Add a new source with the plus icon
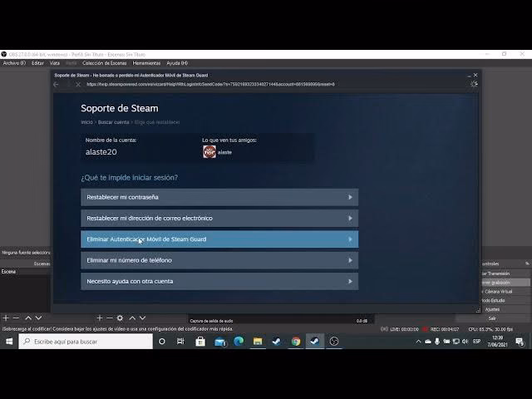The image size is (532, 399). coord(100,318)
